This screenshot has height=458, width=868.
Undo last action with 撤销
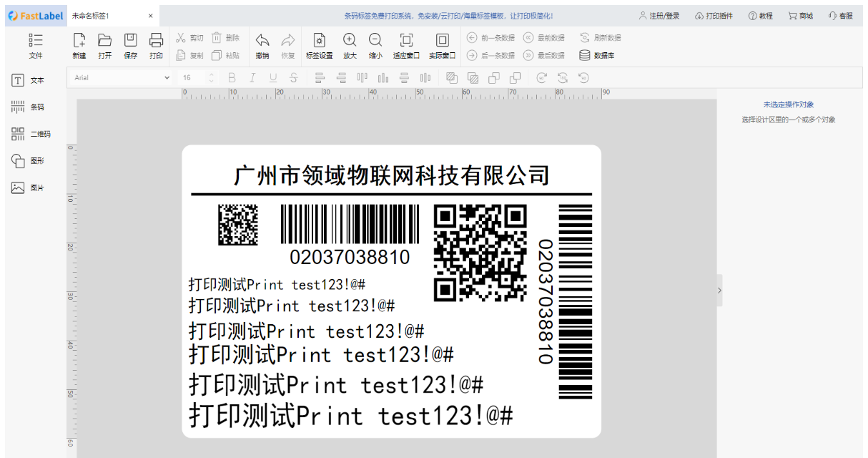(x=262, y=46)
